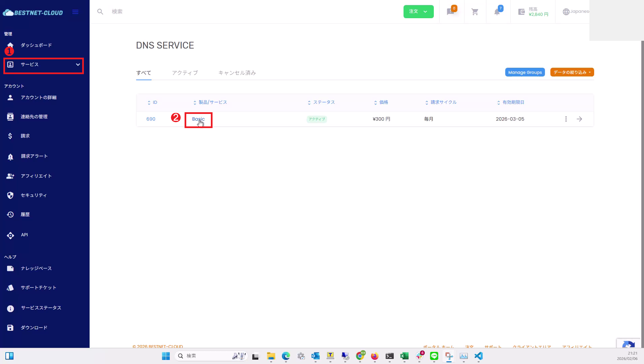Viewport: 644px width, 364px height.
Task: Open the 履歴 history sidebar item
Action: (25, 214)
